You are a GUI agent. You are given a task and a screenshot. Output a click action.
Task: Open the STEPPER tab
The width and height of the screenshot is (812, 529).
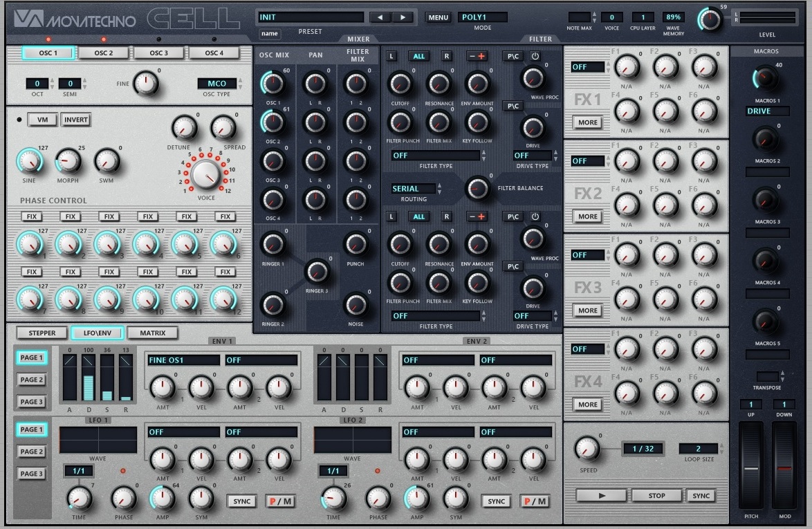click(42, 333)
